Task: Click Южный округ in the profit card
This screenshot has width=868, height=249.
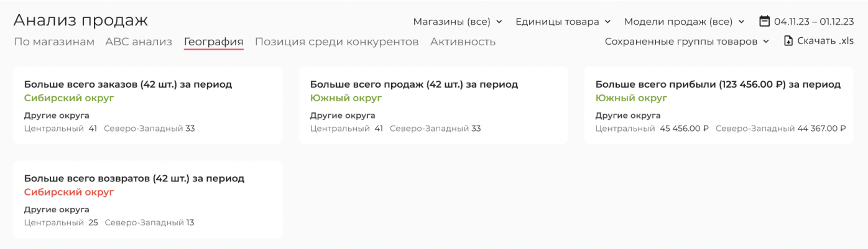Action: [x=631, y=98]
